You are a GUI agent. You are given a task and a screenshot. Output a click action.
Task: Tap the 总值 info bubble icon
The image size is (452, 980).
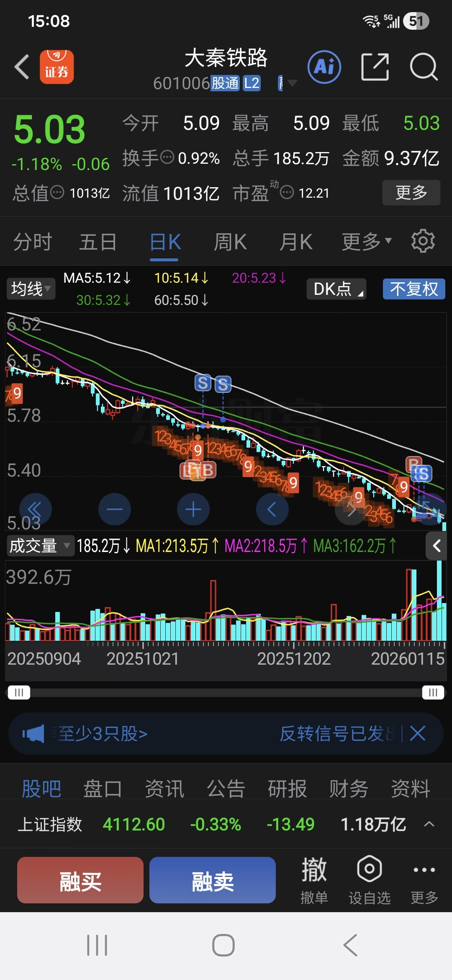click(x=57, y=193)
